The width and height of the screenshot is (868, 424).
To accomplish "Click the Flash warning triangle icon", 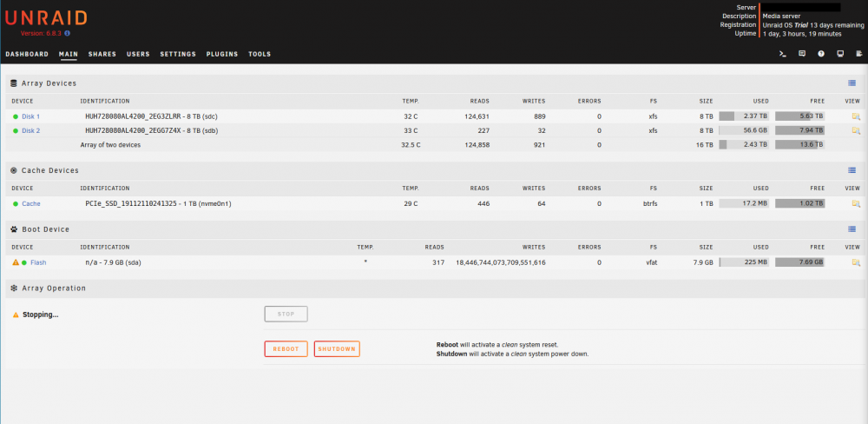I will click(x=16, y=262).
